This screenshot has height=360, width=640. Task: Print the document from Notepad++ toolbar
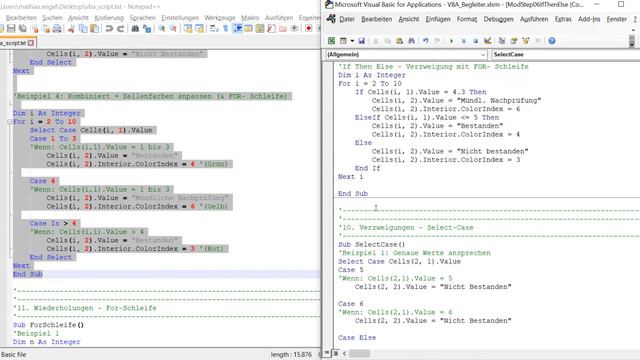tap(57, 29)
